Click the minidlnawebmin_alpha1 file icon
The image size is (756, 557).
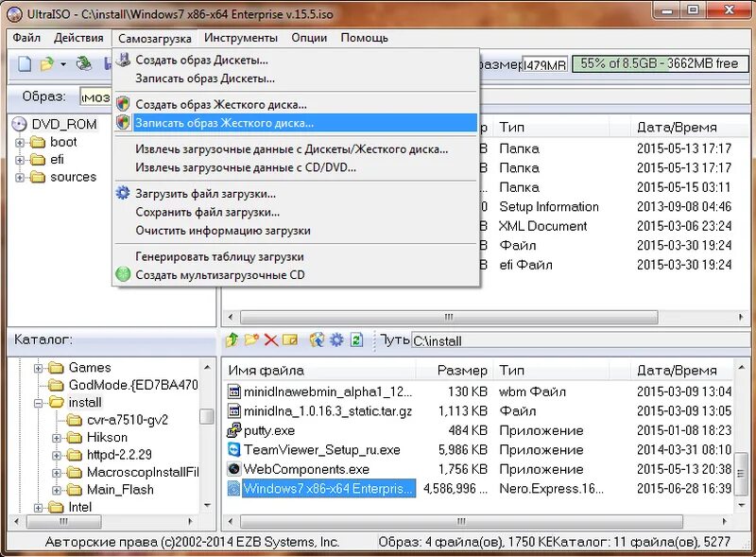click(233, 392)
